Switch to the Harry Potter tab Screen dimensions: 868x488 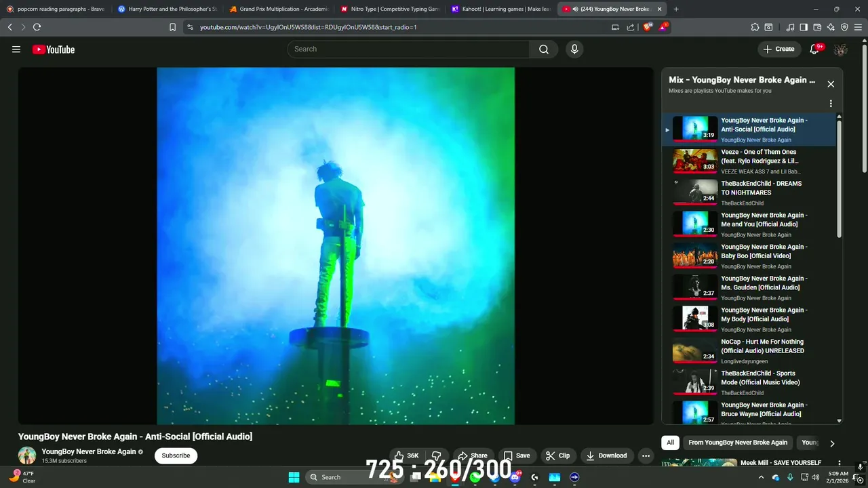coord(167,9)
